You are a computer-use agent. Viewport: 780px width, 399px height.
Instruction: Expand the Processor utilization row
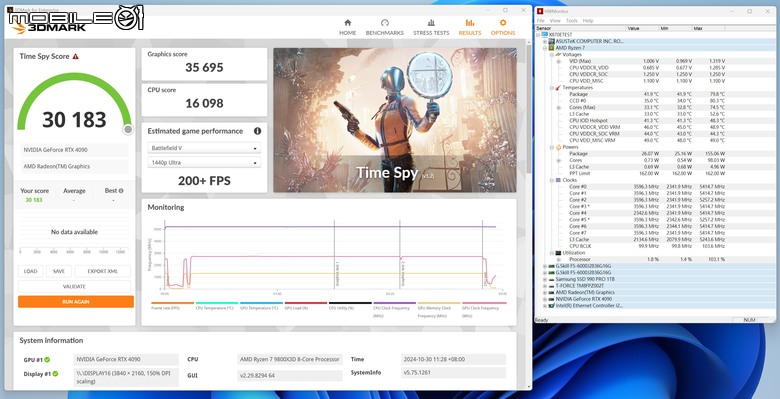coord(559,259)
